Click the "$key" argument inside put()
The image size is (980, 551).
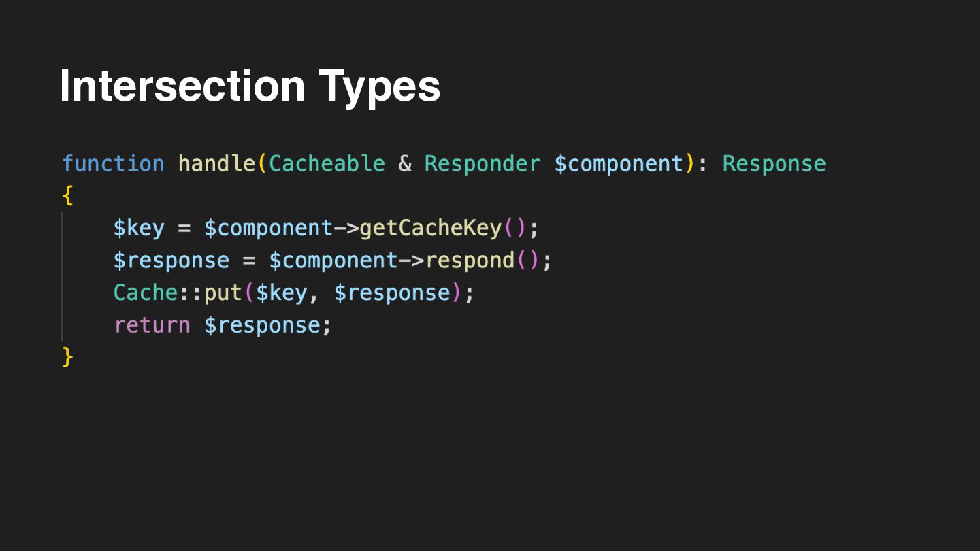tap(281, 293)
